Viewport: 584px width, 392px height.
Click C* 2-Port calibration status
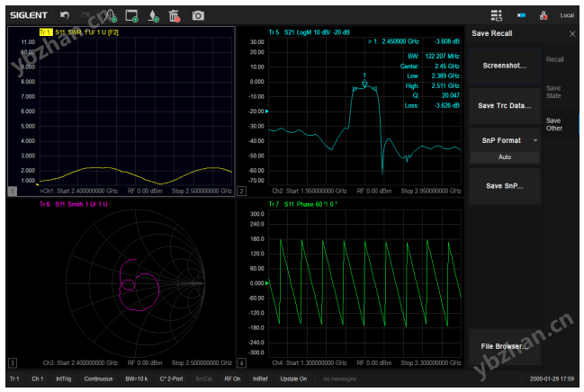point(171,379)
